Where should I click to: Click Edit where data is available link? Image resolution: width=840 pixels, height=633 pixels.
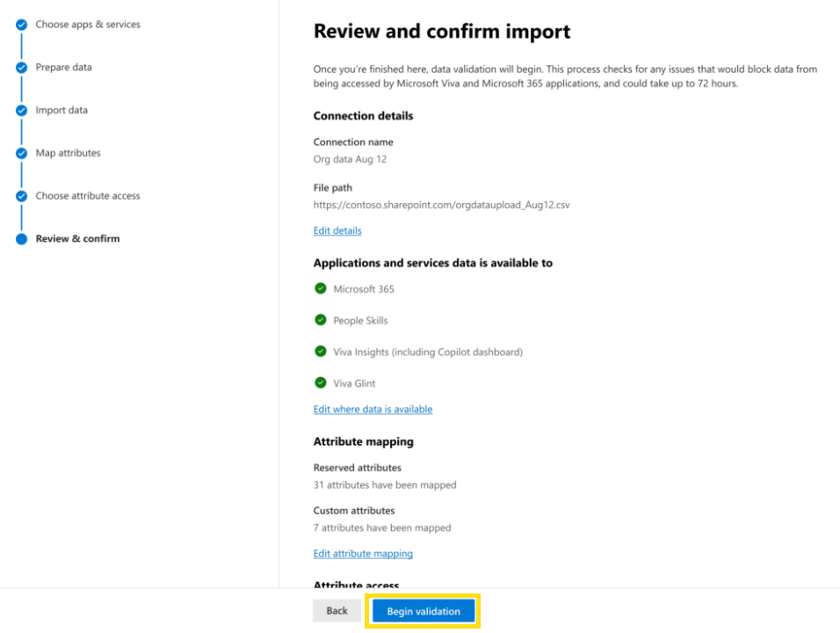click(x=373, y=409)
